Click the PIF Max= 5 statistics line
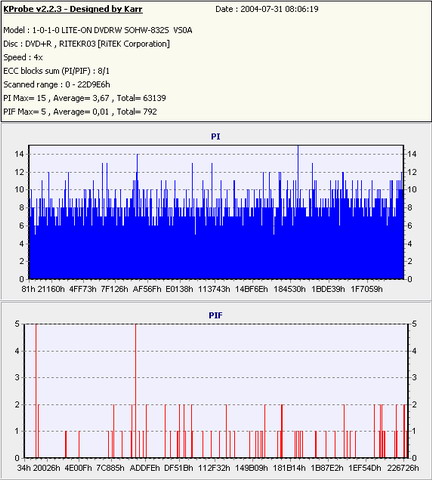This screenshot has height=480, width=432. tap(80, 112)
